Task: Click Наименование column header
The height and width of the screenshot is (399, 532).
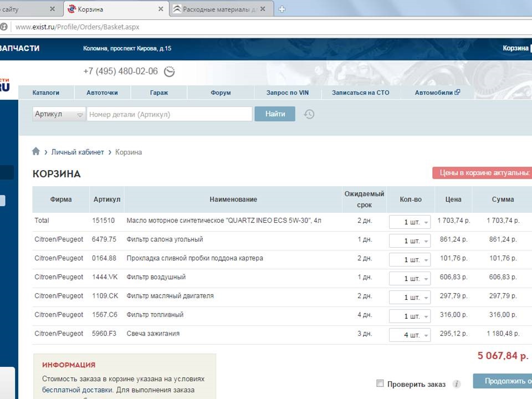Action: (233, 199)
